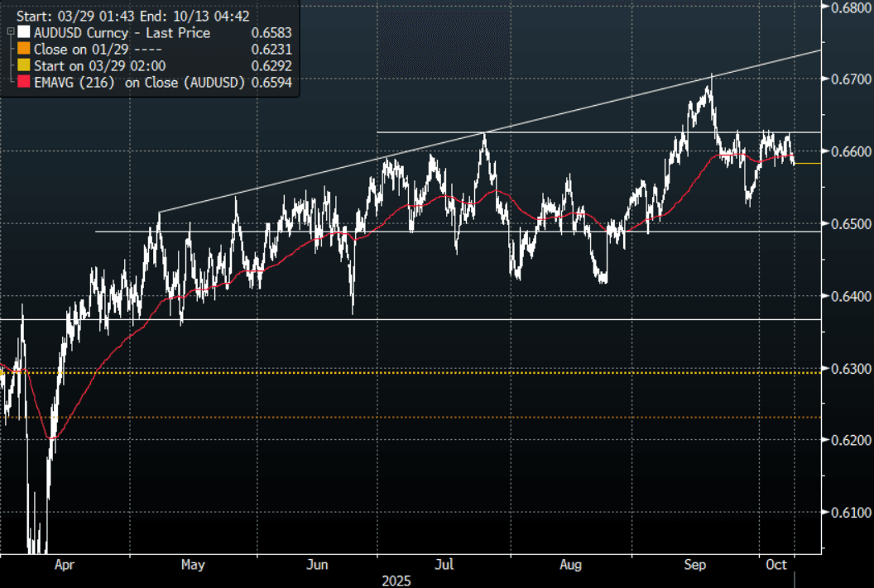Click the Jul label on the time axis
Viewport: 874px width, 588px height.
[x=445, y=566]
